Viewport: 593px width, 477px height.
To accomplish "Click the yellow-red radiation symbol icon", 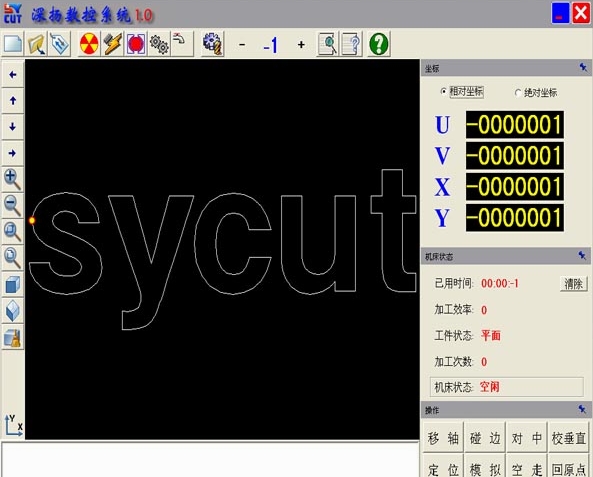I will [89, 44].
